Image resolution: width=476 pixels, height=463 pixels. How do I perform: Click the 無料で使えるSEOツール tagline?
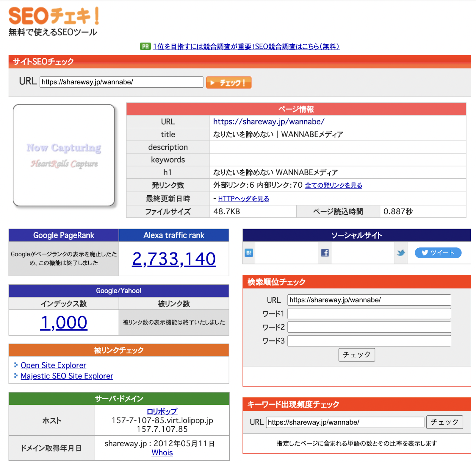(53, 32)
